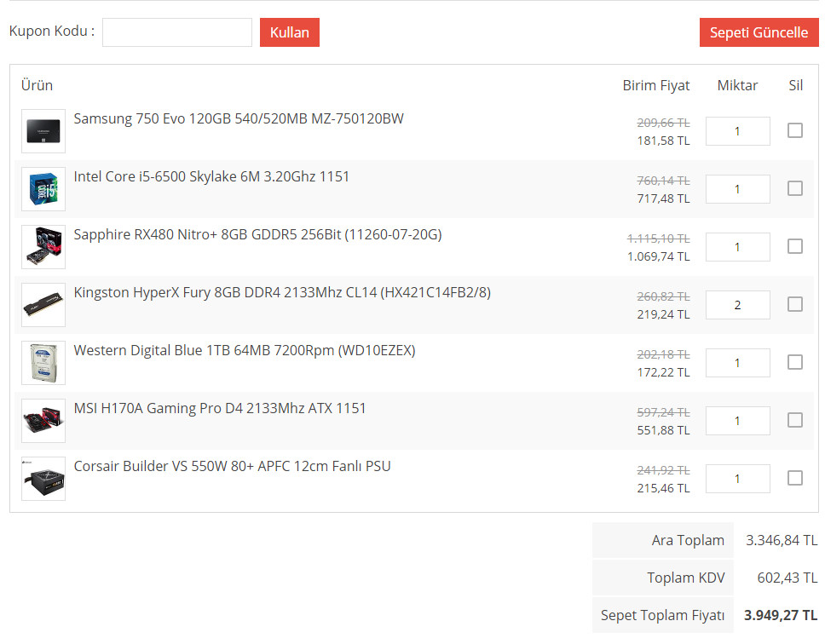Check the Sil box for Western Digital Blue
This screenshot has width=825, height=644.
click(x=795, y=362)
